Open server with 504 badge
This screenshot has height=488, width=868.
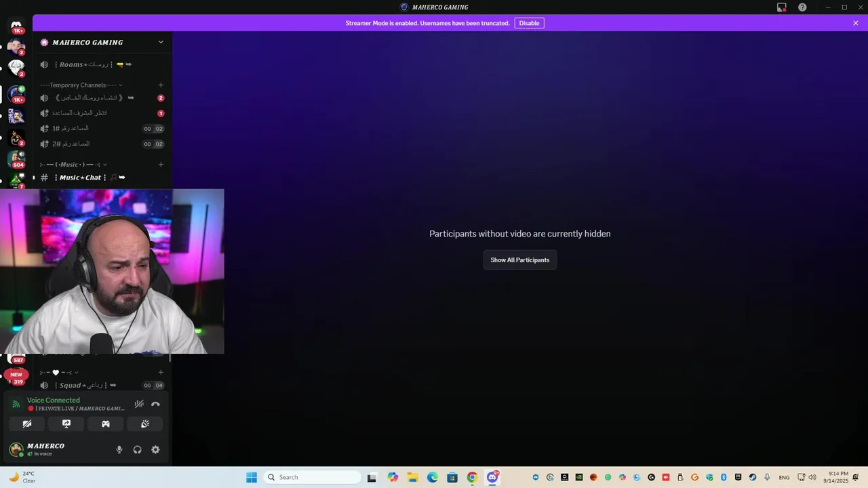pos(16,159)
